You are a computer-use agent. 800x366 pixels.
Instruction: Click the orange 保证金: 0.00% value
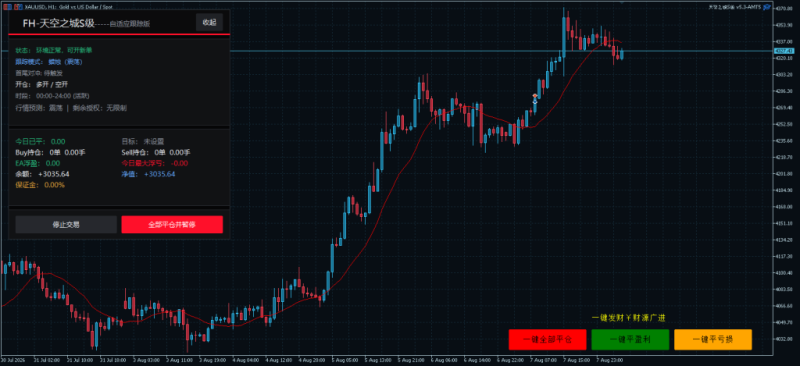point(40,185)
